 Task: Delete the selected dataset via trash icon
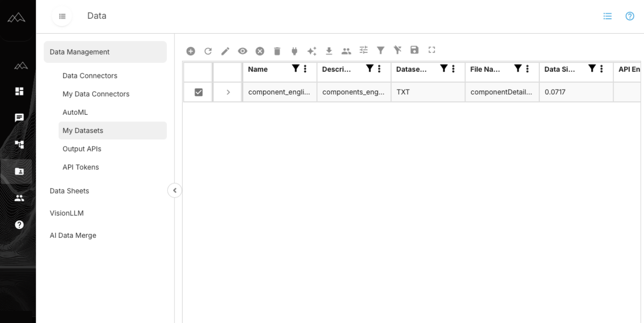tap(277, 51)
